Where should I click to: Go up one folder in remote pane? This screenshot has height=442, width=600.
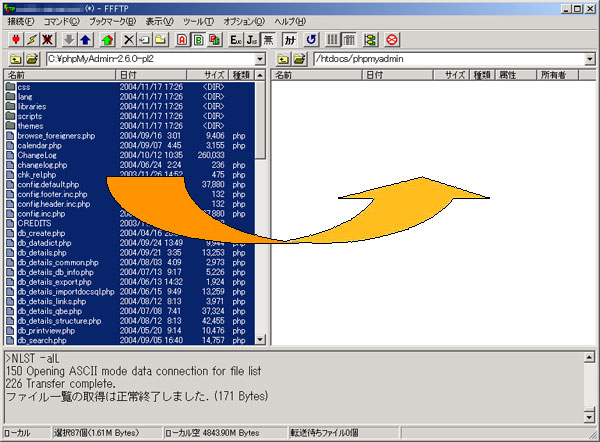coord(283,59)
